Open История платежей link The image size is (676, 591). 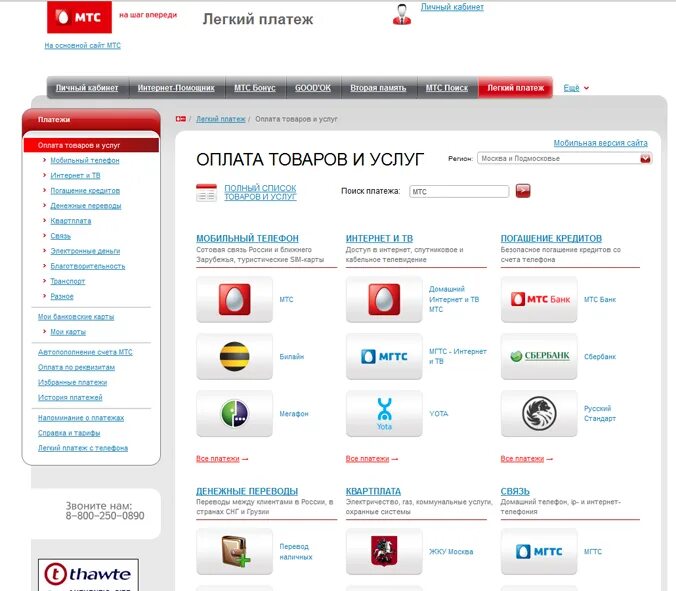tap(70, 397)
